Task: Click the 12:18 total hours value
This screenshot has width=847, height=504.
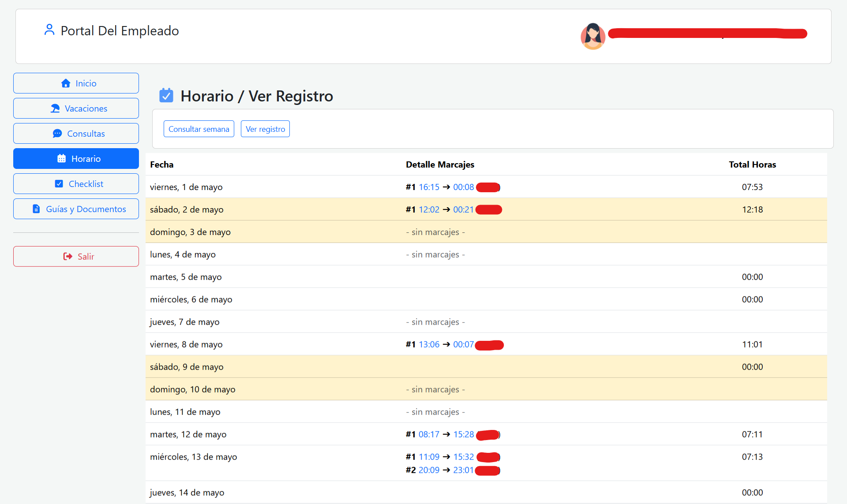Action: (752, 209)
